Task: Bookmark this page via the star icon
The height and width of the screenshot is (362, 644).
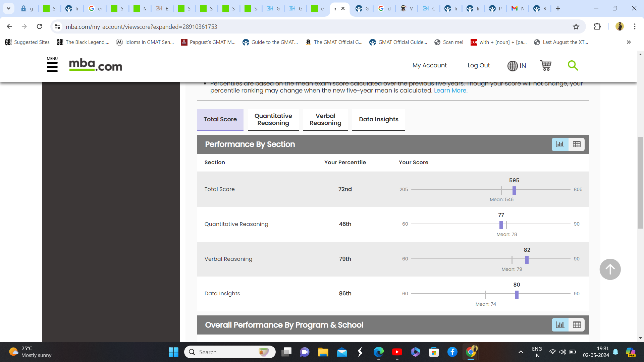Action: (x=576, y=26)
